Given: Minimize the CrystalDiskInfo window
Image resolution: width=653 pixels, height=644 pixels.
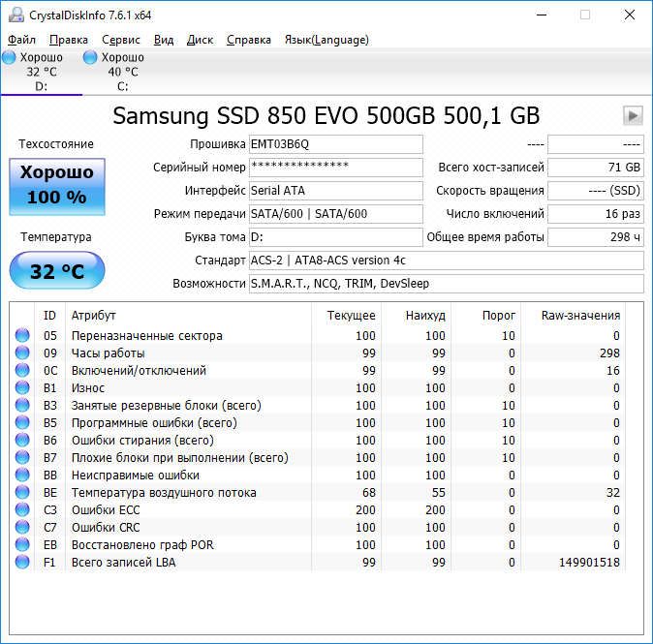Looking at the screenshot, I should click(x=542, y=15).
